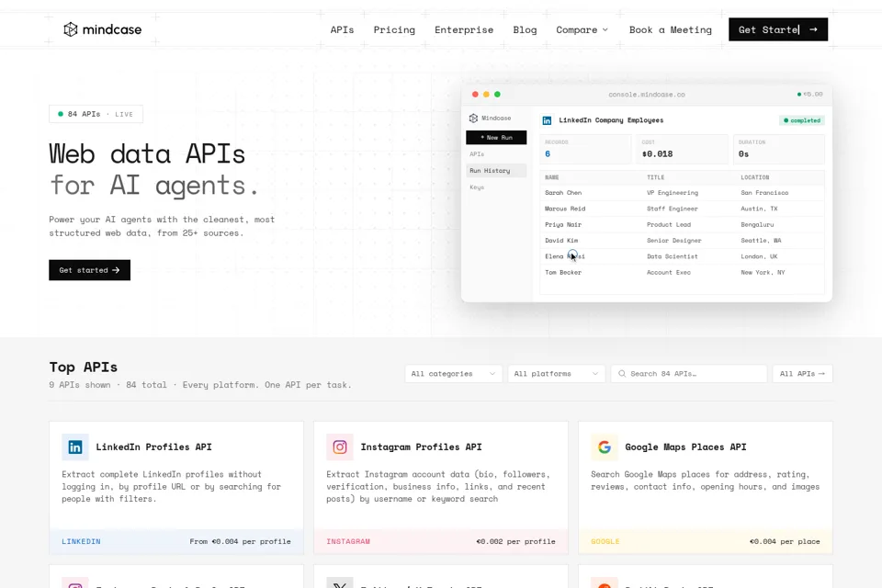This screenshot has width=882, height=588.
Task: Go to the Pricing page
Action: [x=394, y=29]
